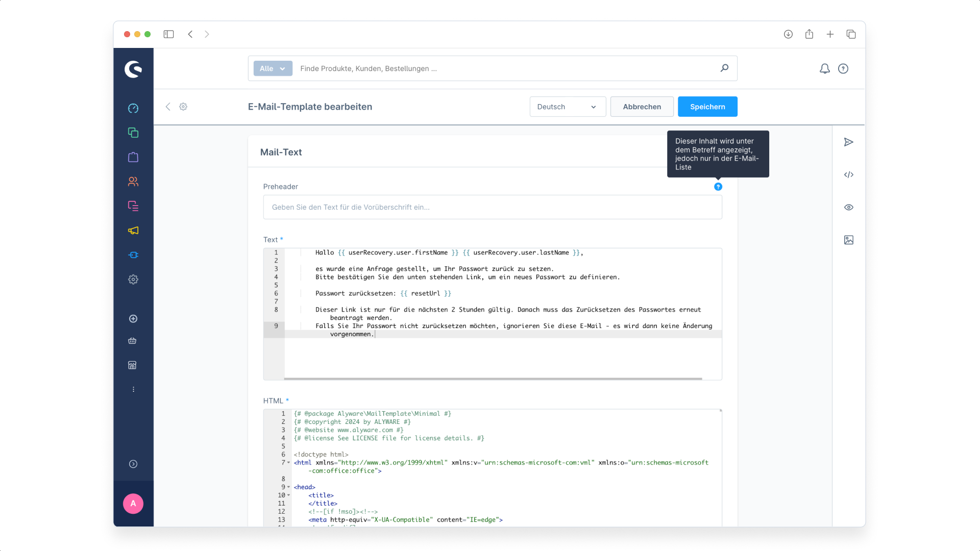The width and height of the screenshot is (980, 551).
Task: Click the browser share icon
Action: (x=809, y=34)
